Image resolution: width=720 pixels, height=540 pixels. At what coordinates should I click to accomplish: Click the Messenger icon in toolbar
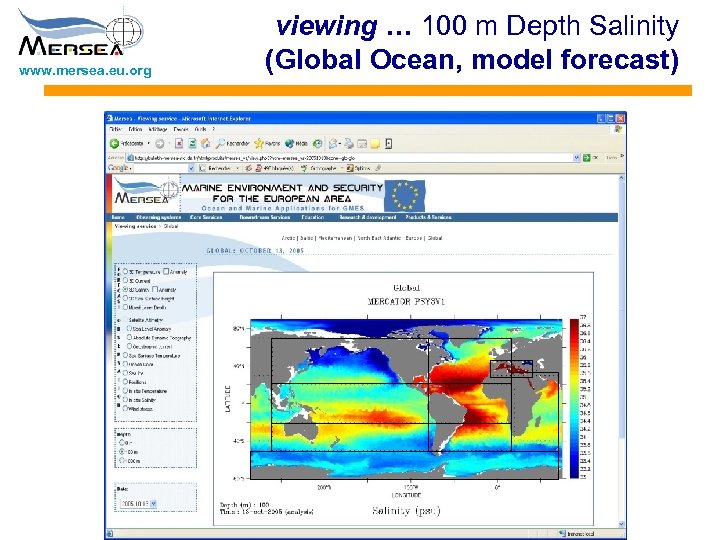coord(388,144)
